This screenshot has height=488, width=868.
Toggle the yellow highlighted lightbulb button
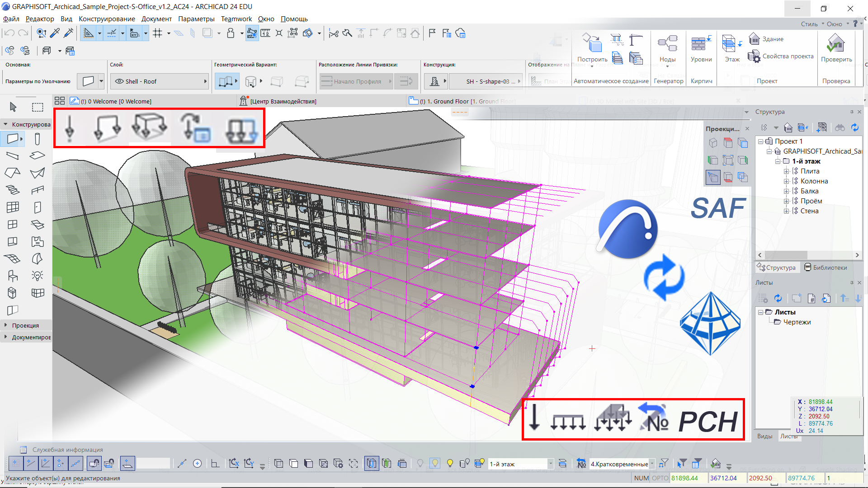pos(435,464)
